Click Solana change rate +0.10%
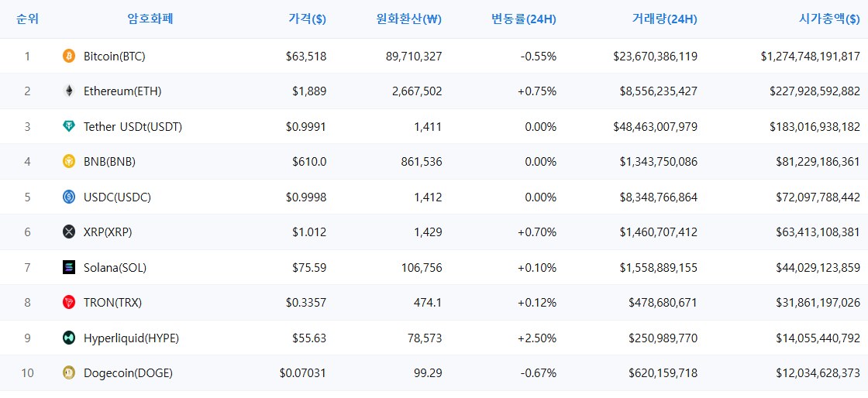The height and width of the screenshot is (398, 868). [537, 268]
